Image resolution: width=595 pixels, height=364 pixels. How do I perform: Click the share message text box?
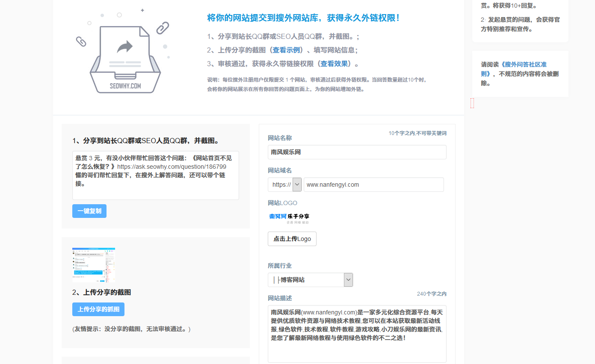pyautogui.click(x=155, y=175)
